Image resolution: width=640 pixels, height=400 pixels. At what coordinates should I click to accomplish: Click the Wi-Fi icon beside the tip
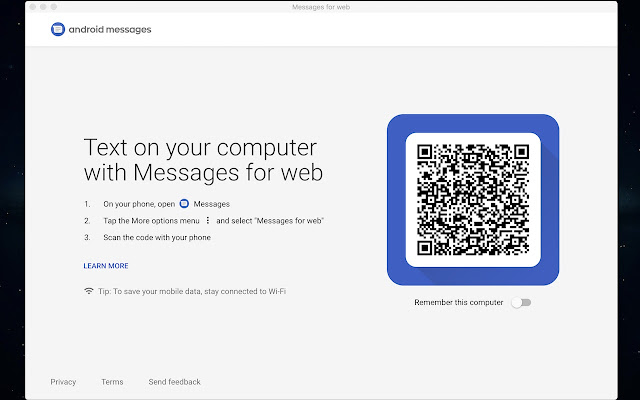click(89, 291)
